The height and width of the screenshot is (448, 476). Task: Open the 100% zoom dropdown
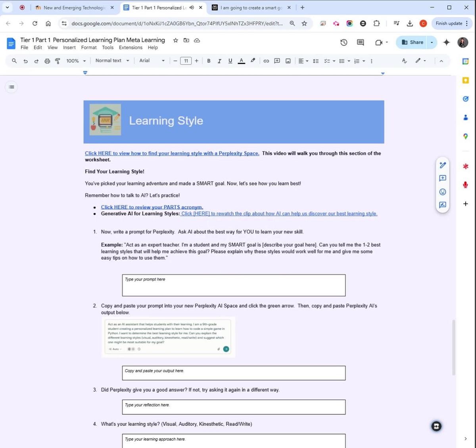[x=76, y=61]
